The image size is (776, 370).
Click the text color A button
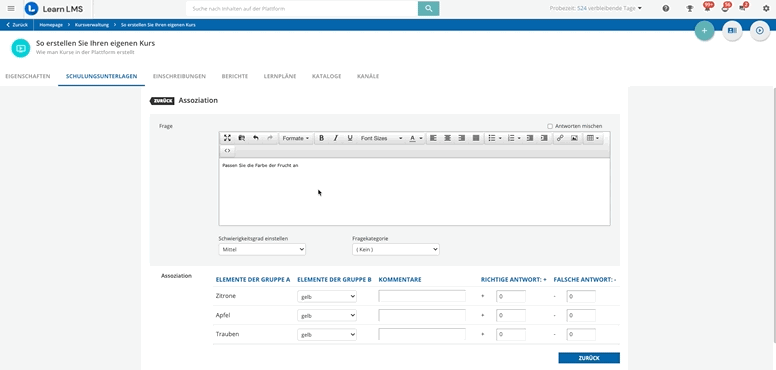tap(412, 138)
